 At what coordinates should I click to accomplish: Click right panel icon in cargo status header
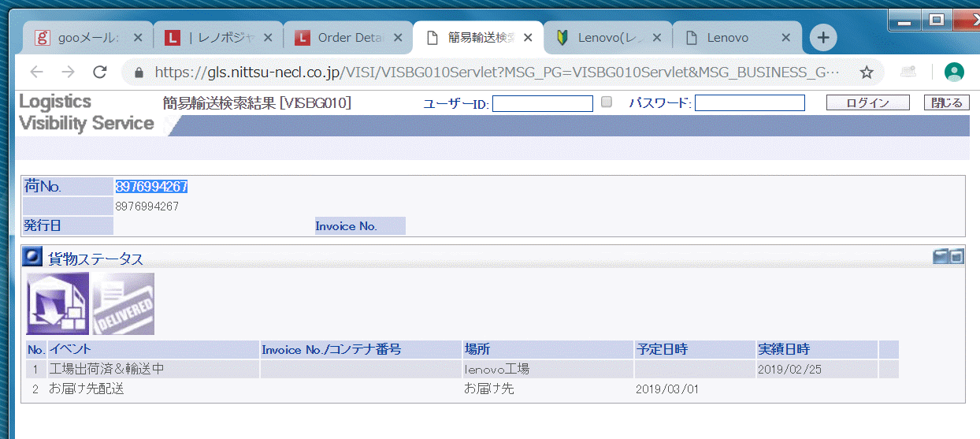point(956,256)
